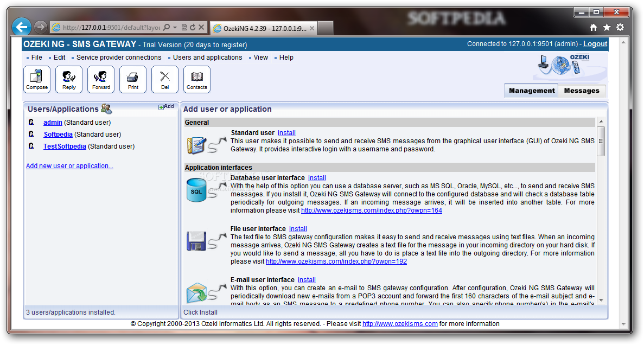644x345 pixels.
Task: Install the File user interface
Action: (298, 229)
